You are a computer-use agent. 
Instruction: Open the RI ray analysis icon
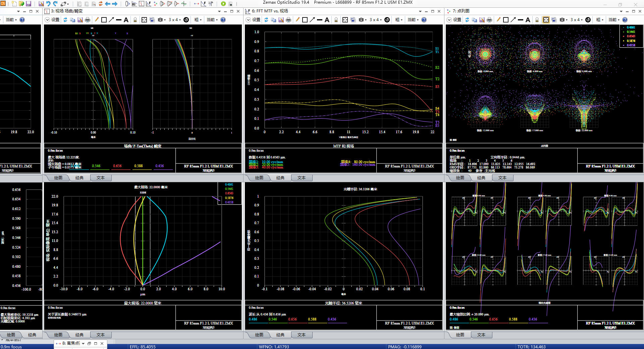pyautogui.click(x=134, y=4)
